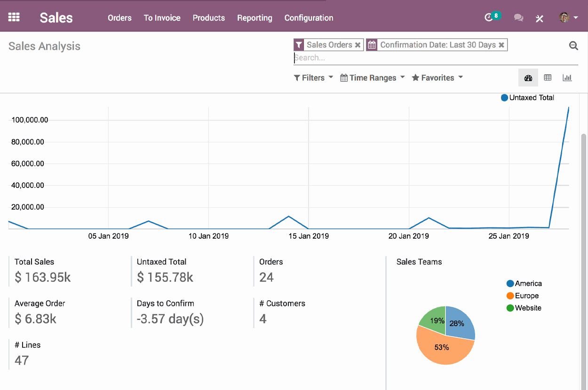588x390 pixels.
Task: Click the Total Sales $163.95k figure
Action: [43, 277]
